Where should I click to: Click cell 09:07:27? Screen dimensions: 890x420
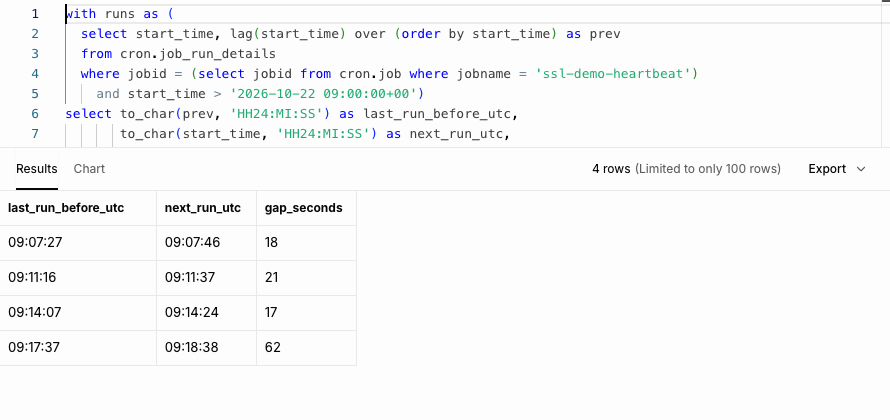point(78,243)
